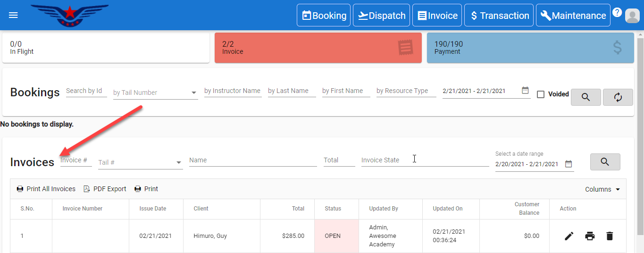
Task: Click the Invoice # search field
Action: coord(75,160)
